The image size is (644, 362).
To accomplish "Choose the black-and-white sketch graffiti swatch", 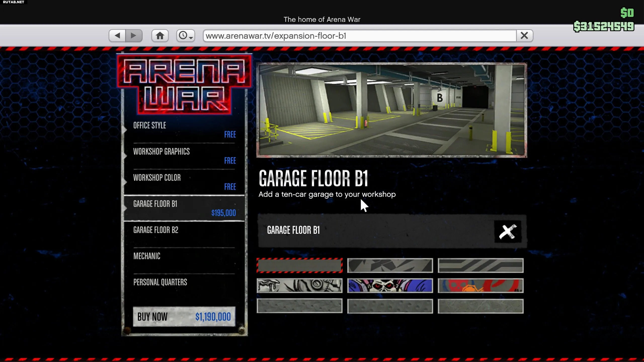I will coord(299,286).
